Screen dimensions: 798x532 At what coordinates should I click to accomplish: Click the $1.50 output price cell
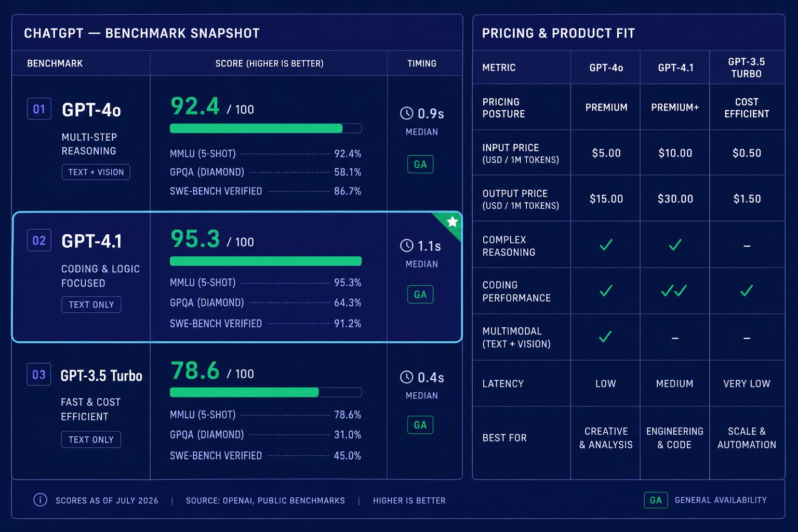pyautogui.click(x=747, y=199)
